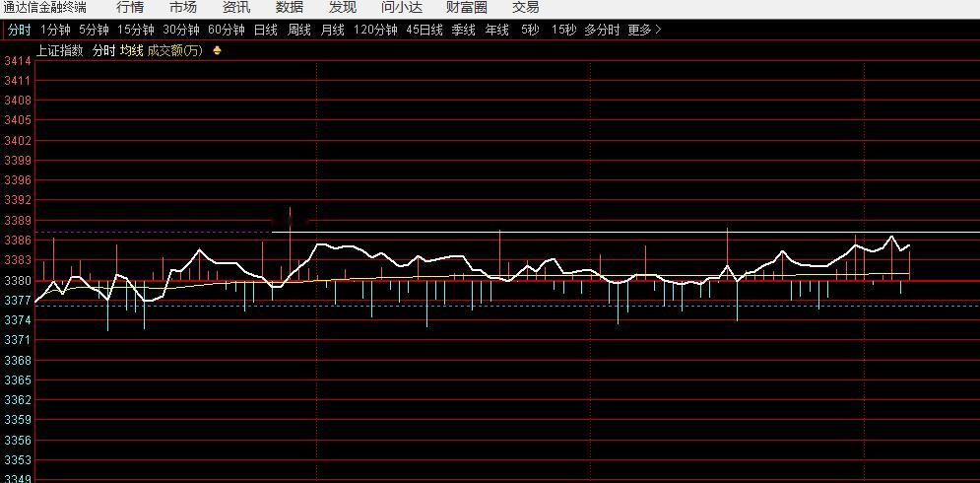Switch to 5分钟 chart period
This screenshot has height=483, width=980.
pyautogui.click(x=94, y=30)
